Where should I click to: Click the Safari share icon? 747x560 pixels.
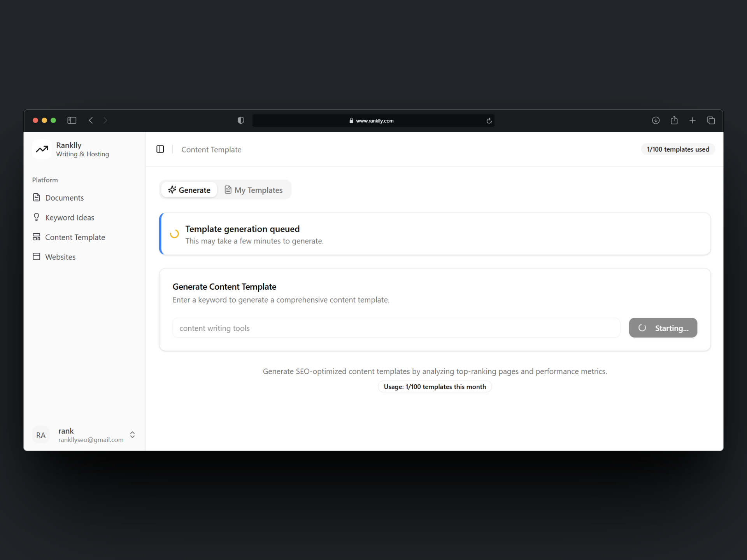[674, 121]
